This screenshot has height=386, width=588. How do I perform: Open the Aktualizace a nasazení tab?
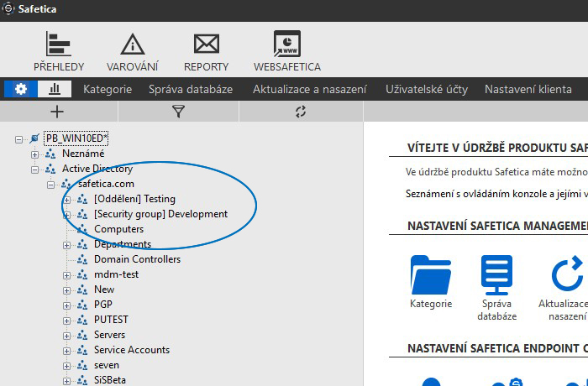[x=308, y=89]
